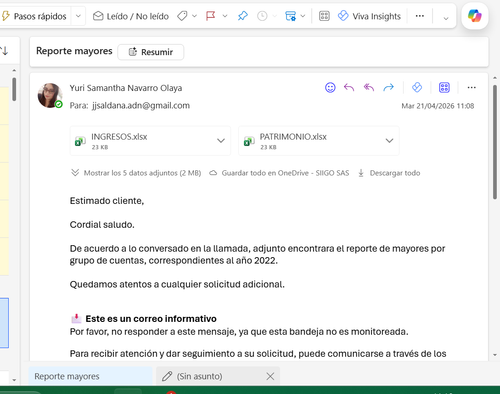
Task: Collapse the ribbon with the chevron
Action: pos(446,18)
